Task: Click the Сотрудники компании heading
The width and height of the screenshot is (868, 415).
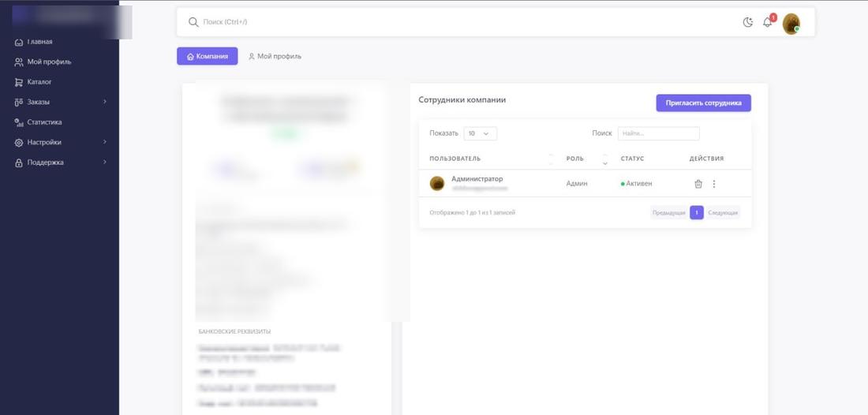Action: 462,100
